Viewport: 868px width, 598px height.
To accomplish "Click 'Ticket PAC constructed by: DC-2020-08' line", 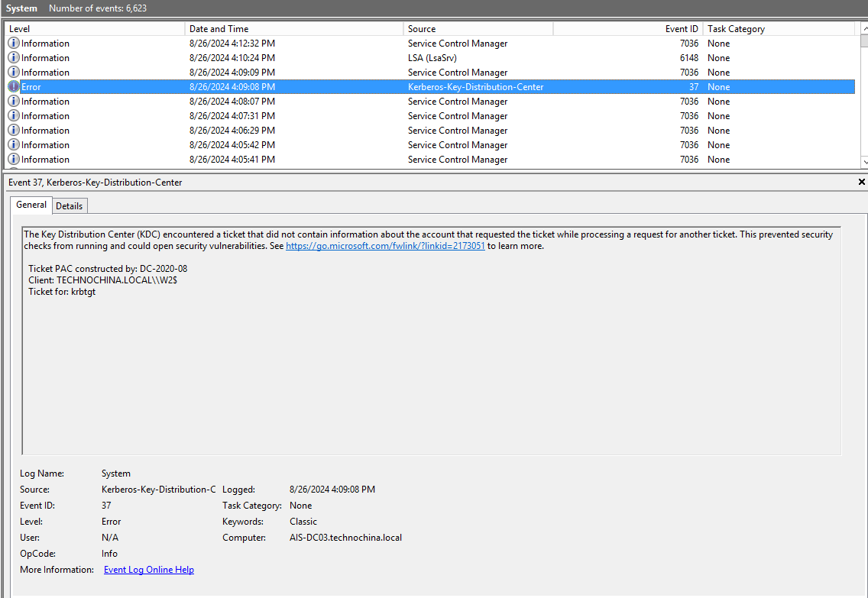I will pos(108,269).
